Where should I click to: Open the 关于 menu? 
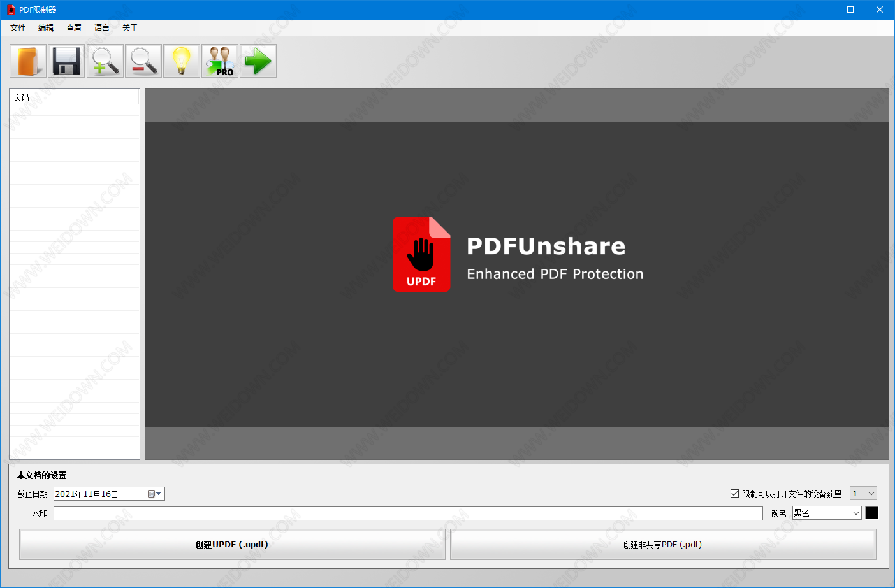coord(130,28)
